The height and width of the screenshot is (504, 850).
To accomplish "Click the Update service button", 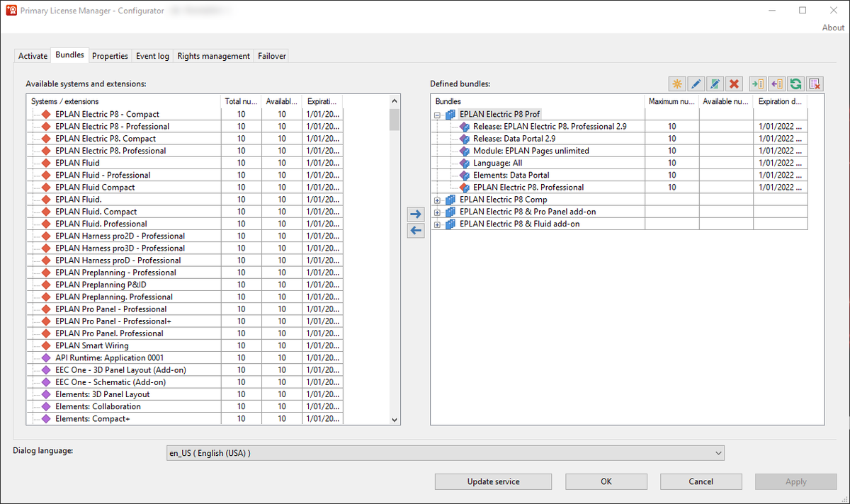I will [x=493, y=482].
